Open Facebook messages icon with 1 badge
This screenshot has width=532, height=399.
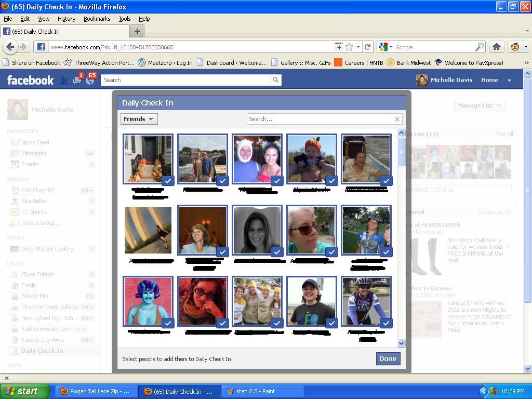(77, 80)
